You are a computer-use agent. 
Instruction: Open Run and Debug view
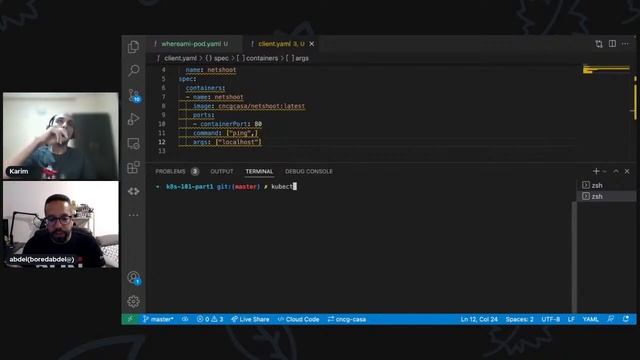(x=133, y=119)
